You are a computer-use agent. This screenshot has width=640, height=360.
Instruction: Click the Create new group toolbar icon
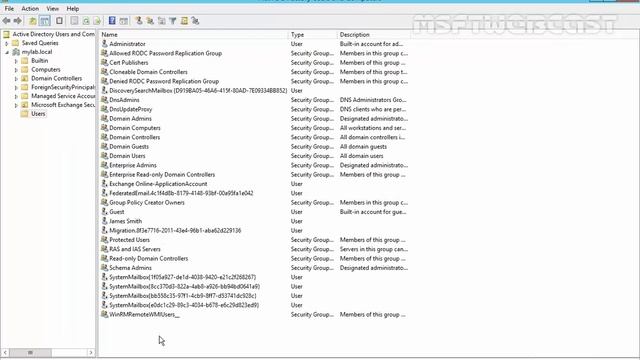click(150, 20)
